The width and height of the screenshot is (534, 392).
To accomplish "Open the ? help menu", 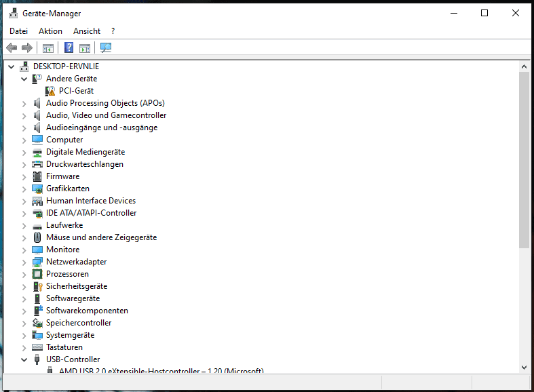I will pyautogui.click(x=113, y=31).
